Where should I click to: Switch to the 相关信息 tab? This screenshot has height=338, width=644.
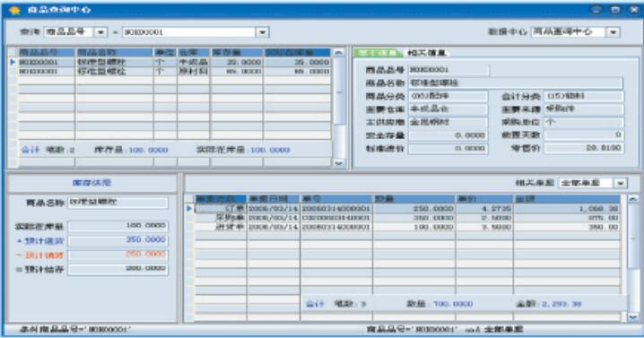pos(426,53)
